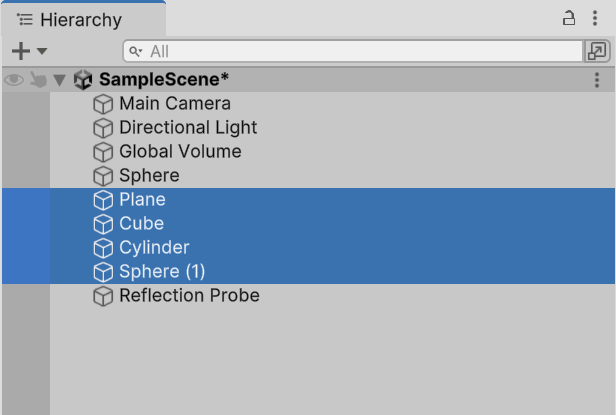Click the Unity logo beside SampleScene
The image size is (616, 415).
pyautogui.click(x=84, y=80)
